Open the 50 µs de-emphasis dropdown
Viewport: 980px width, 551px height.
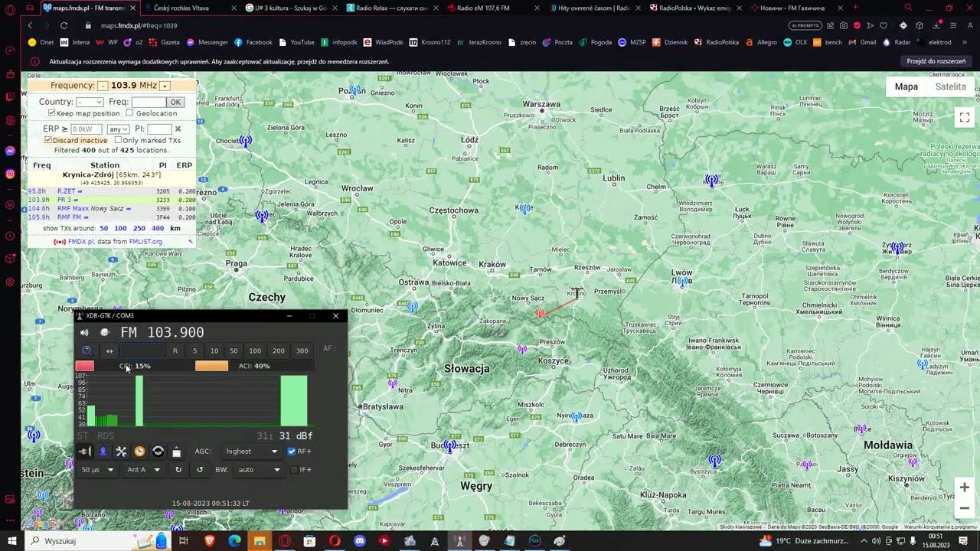coord(97,470)
